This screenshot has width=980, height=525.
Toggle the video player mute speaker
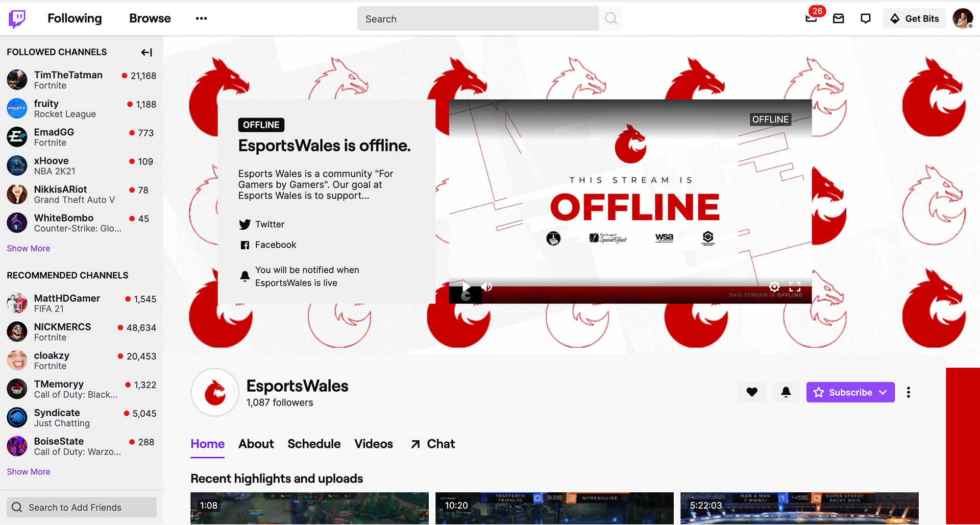tap(487, 287)
